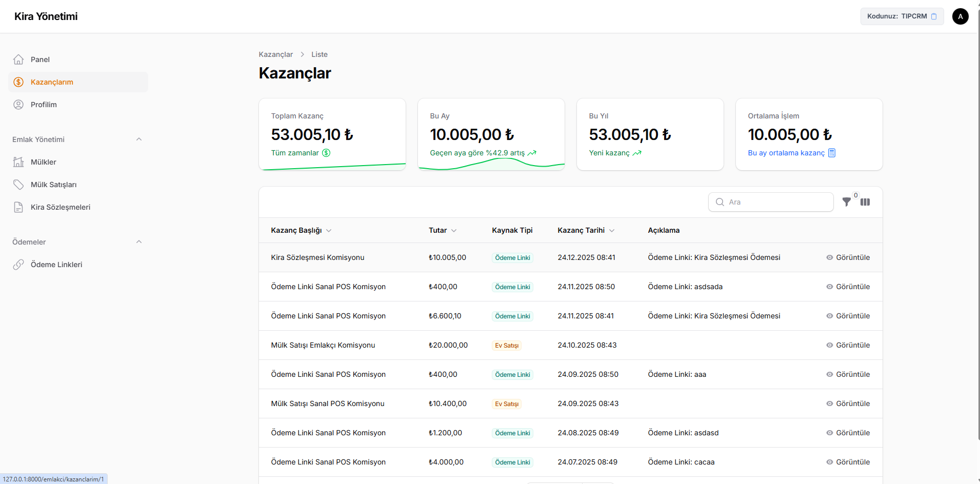Open Kira Sözleşmeleri in sidebar

click(61, 207)
